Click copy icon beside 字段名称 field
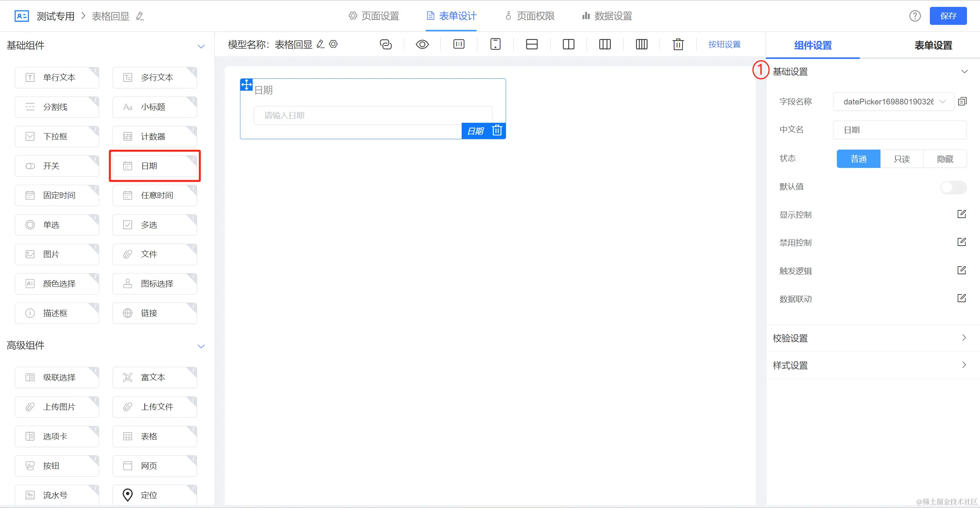The width and height of the screenshot is (980, 508). [x=962, y=101]
